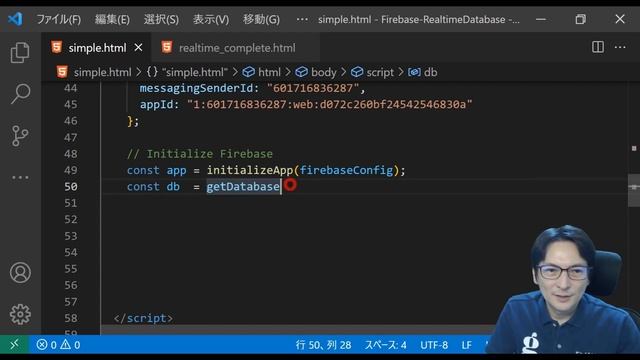Viewport: 640px width, 360px height.
Task: Minimize the VS Code window
Action: tap(541, 19)
